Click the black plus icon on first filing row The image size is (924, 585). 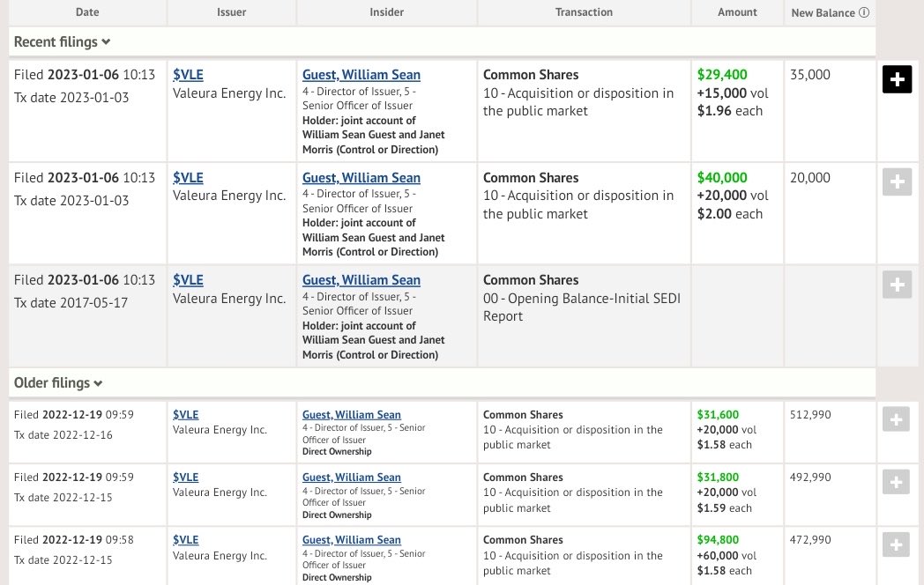(x=897, y=79)
